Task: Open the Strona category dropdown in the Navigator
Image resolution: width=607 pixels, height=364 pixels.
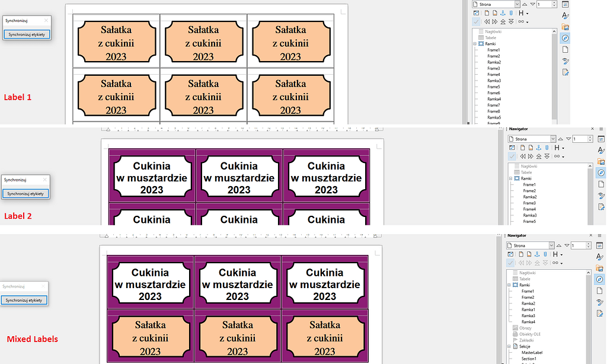Action: click(517, 4)
